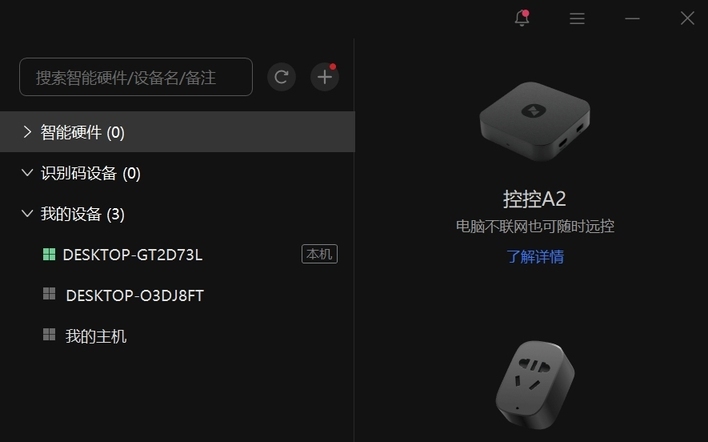Screen dimensions: 708x442
Task: Click the 本机 badge label
Action: [319, 254]
